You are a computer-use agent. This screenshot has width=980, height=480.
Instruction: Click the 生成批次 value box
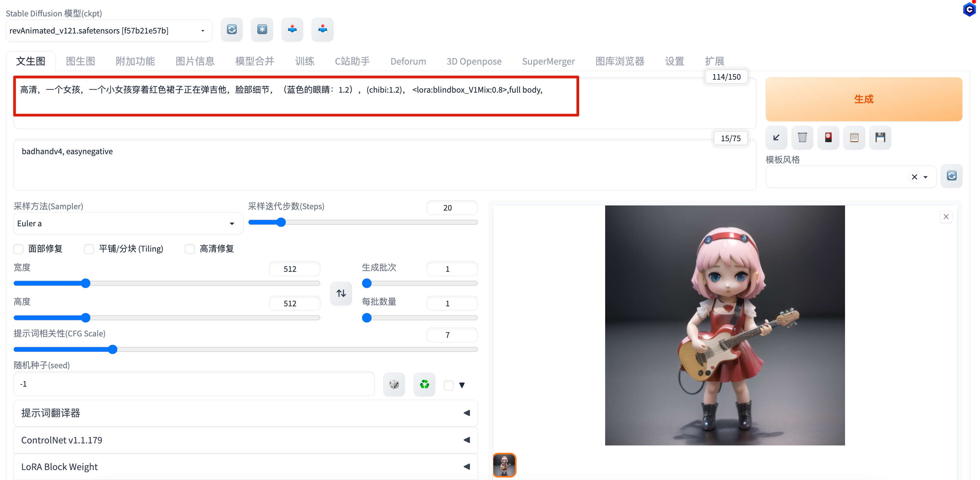pos(452,269)
